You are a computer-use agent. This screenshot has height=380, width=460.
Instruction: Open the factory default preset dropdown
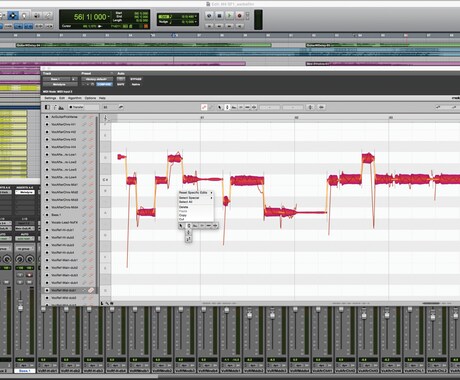click(97, 79)
